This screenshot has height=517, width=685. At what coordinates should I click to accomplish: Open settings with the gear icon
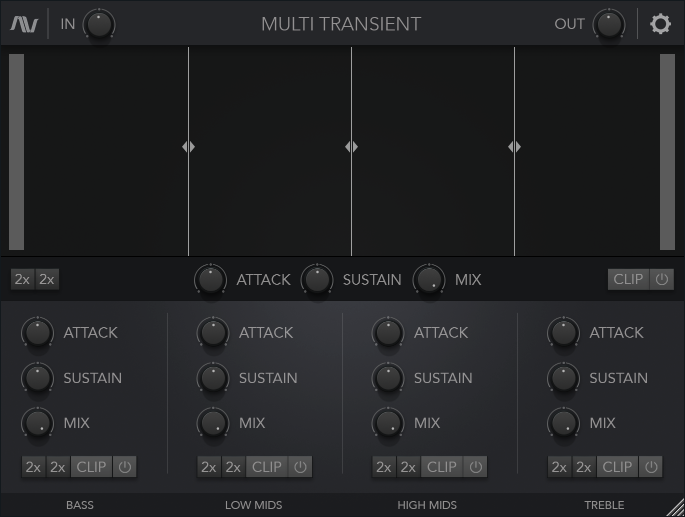tap(660, 24)
